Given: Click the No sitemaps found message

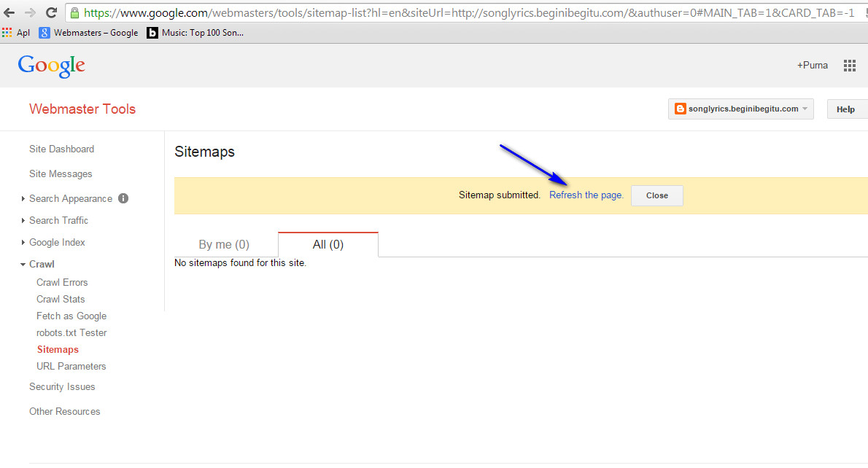Looking at the screenshot, I should (240, 262).
